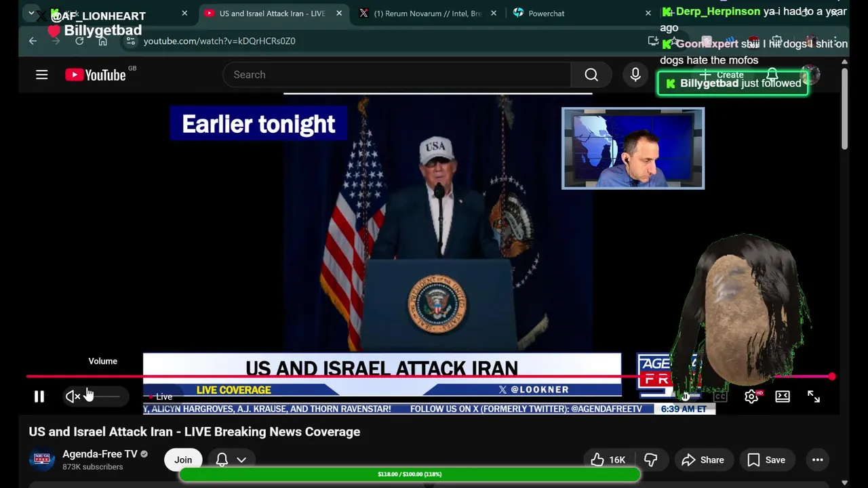Reload the page with the refresh icon
The width and height of the screenshot is (868, 488).
click(79, 41)
